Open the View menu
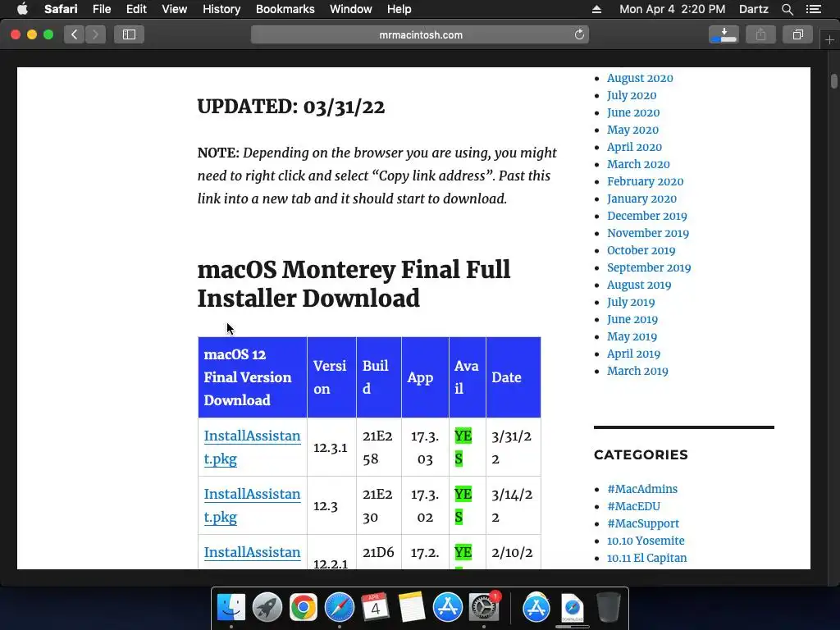The image size is (840, 630). pyautogui.click(x=175, y=9)
